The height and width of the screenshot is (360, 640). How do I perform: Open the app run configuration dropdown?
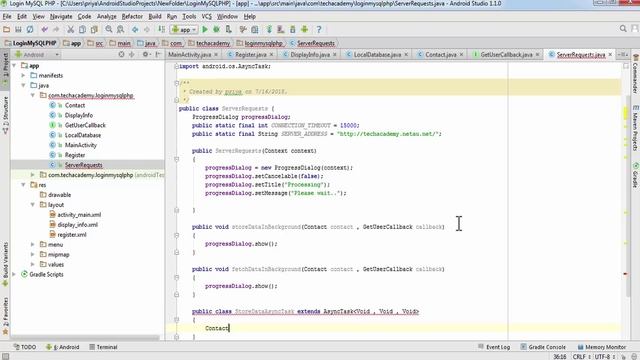point(184,29)
